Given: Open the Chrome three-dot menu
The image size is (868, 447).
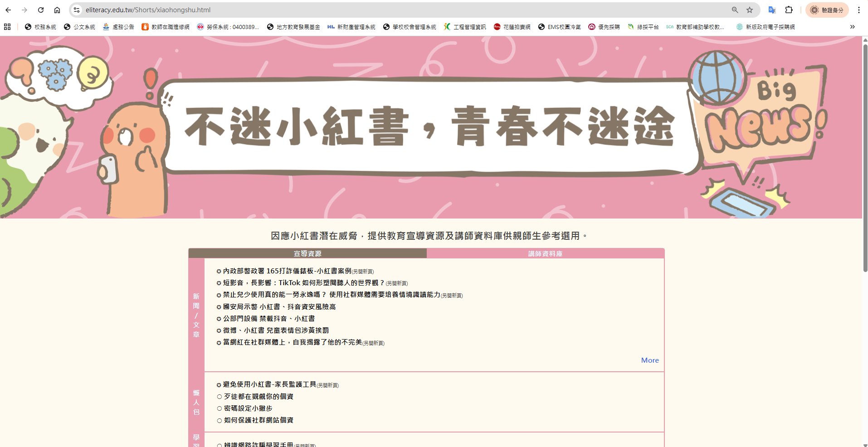Looking at the screenshot, I should coord(858,10).
